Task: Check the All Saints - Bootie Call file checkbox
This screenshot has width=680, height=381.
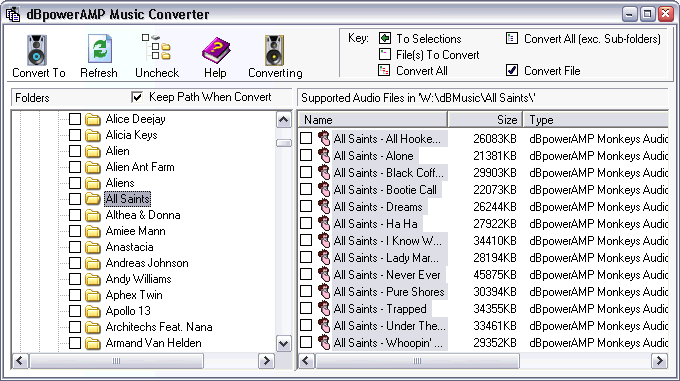Action: coord(306,189)
